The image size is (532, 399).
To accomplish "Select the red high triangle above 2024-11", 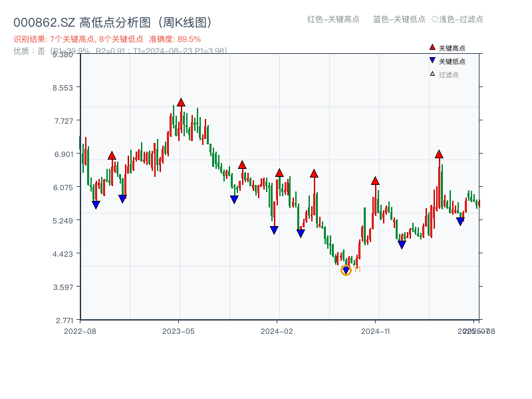I will pos(375,181).
